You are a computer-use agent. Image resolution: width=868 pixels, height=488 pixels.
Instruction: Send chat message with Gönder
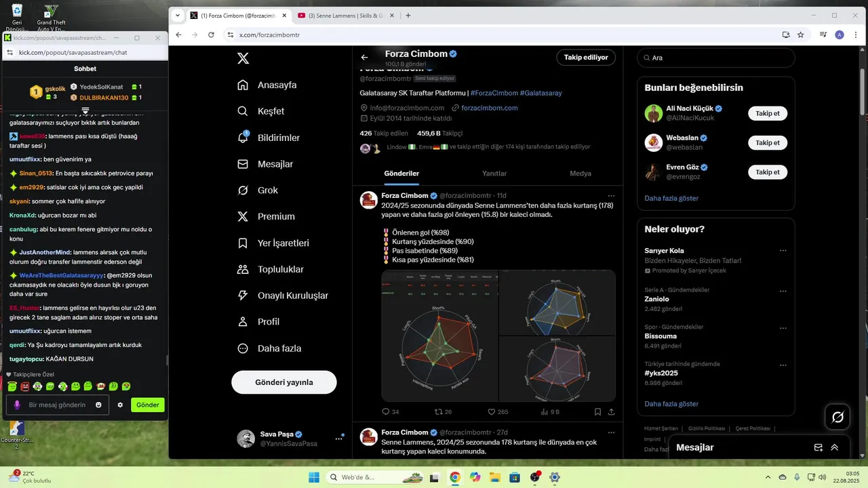[x=148, y=405]
